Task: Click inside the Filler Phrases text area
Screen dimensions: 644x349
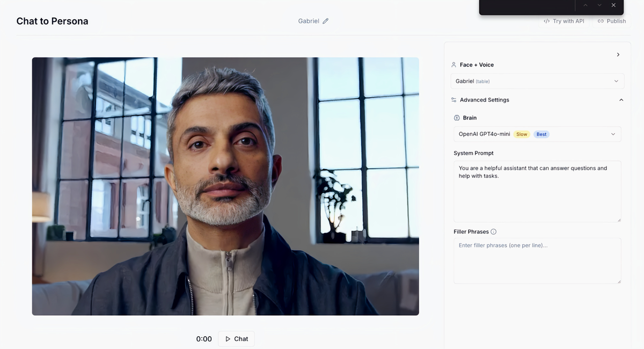Action: click(x=537, y=260)
